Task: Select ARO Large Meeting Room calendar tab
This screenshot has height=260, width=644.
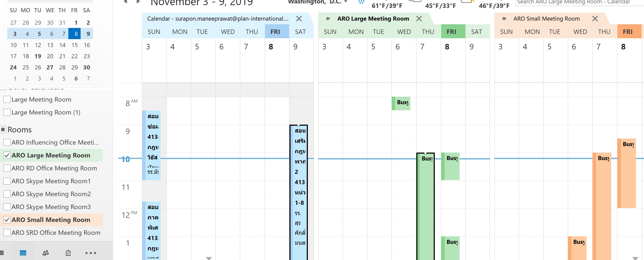Action: click(373, 18)
